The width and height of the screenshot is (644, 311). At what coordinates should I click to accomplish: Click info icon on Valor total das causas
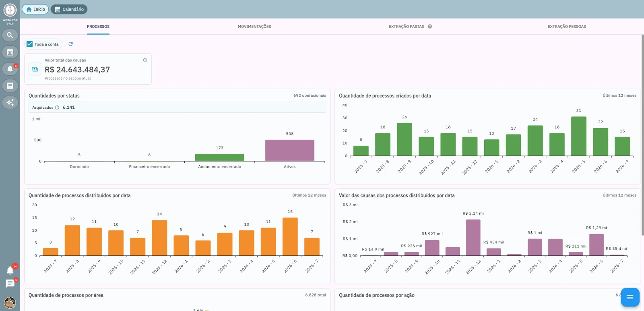145,60
